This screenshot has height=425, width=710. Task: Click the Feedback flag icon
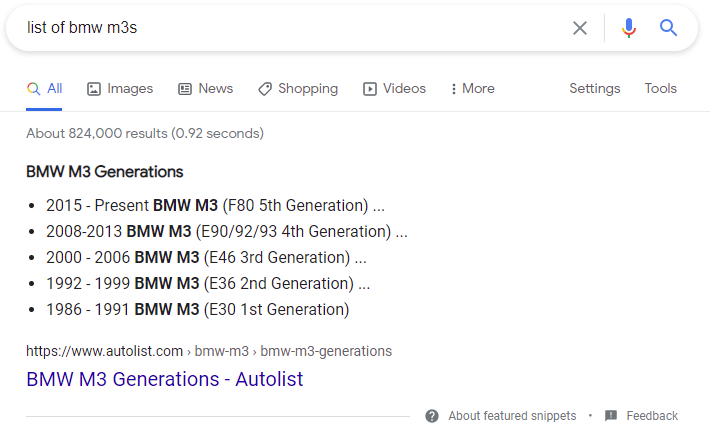[611, 416]
